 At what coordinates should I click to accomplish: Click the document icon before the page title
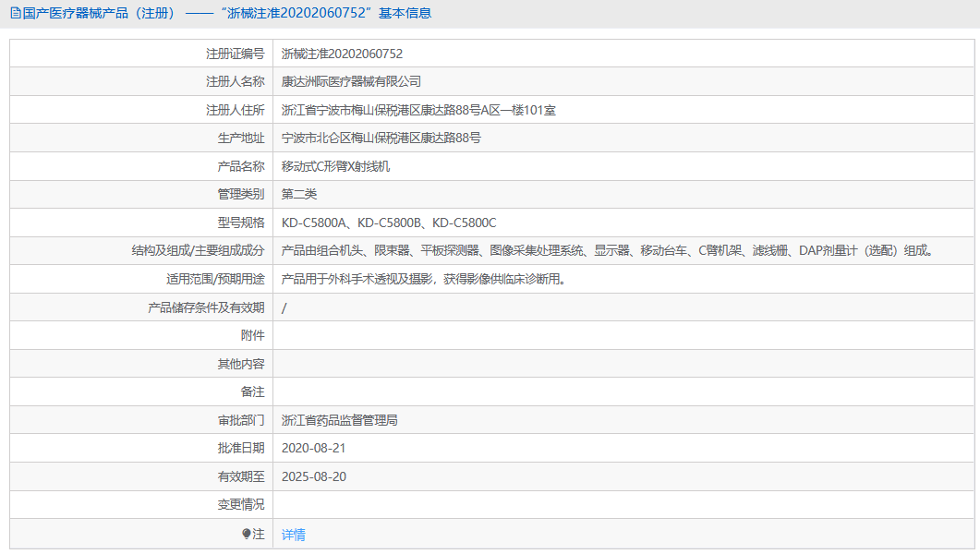pos(15,13)
